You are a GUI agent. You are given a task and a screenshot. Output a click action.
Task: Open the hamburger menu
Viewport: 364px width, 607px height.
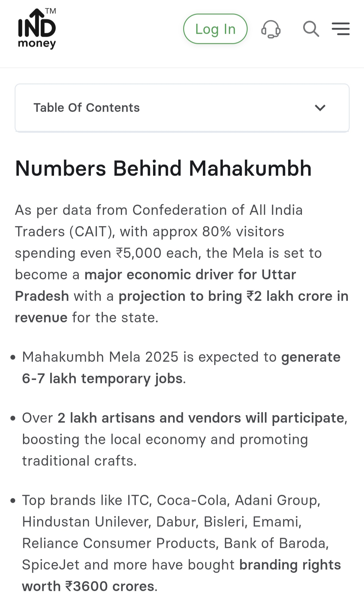coord(341,29)
